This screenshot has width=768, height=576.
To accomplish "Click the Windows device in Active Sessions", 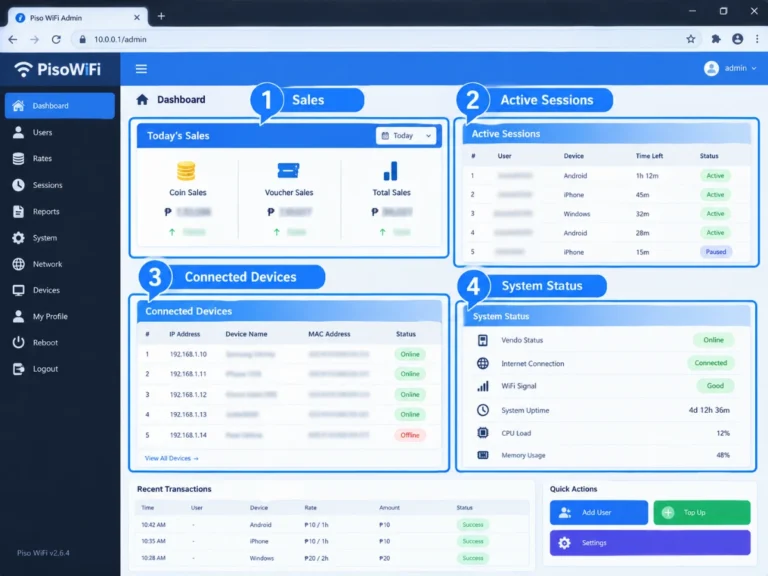I will tap(576, 214).
